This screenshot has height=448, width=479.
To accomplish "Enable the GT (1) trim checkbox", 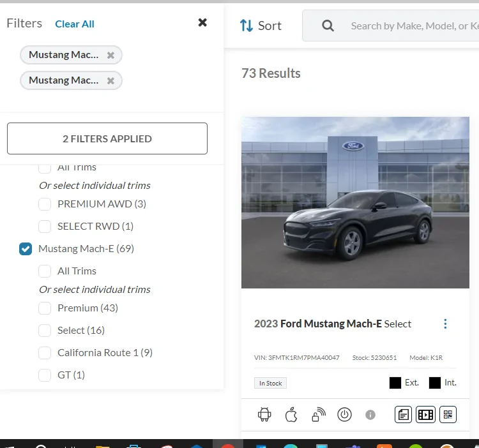I will [45, 375].
